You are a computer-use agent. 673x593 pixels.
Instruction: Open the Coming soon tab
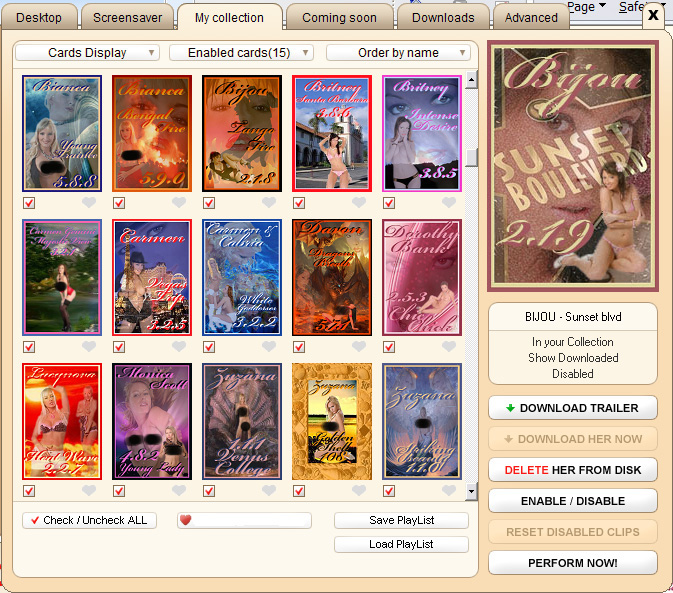[339, 17]
